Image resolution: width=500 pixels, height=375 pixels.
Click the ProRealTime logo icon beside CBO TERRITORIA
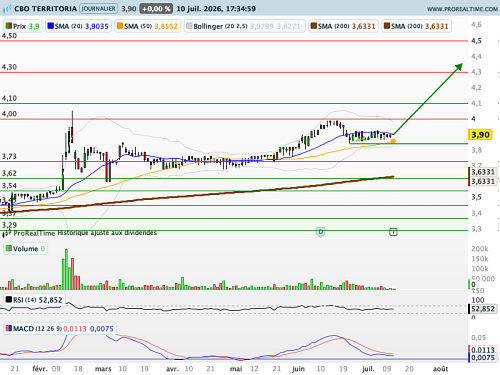point(7,9)
